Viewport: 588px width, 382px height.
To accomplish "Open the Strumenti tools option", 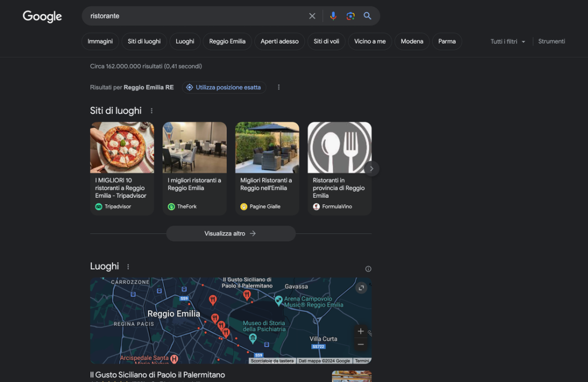I will point(551,41).
